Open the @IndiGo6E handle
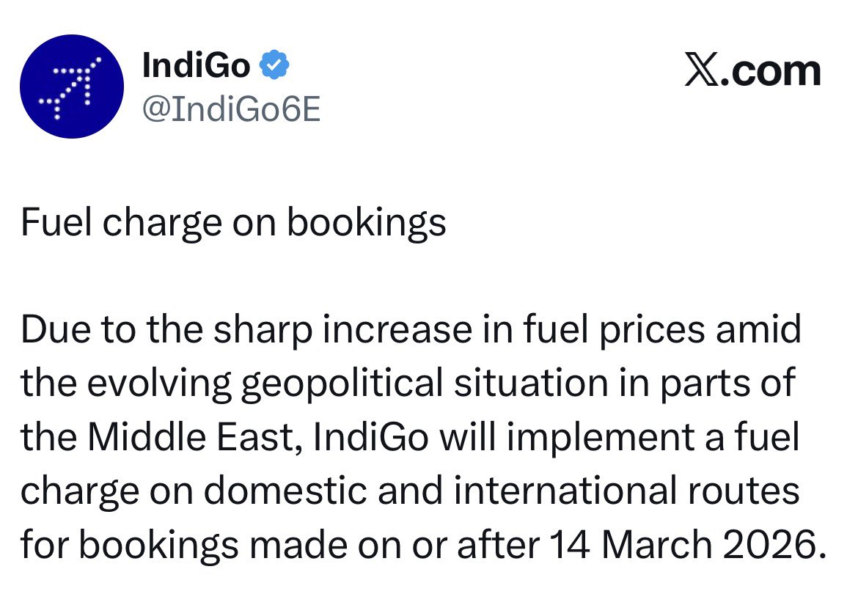858x616 pixels. pyautogui.click(x=231, y=110)
